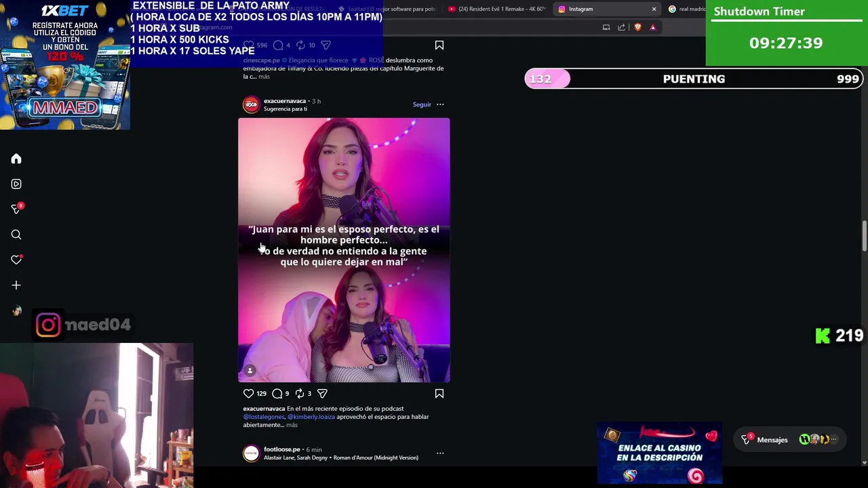Share the exacuernavaca post via send icon
The width and height of the screenshot is (868, 488).
coord(322,393)
